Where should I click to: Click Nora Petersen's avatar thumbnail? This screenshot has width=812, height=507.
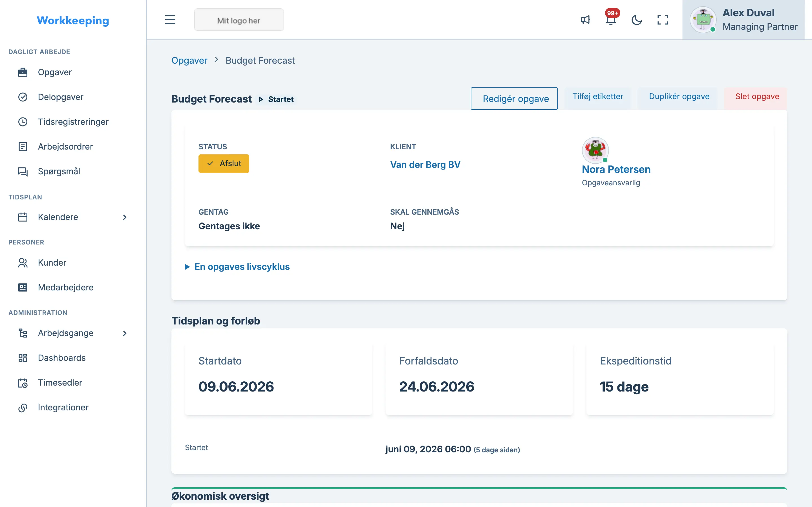(595, 150)
